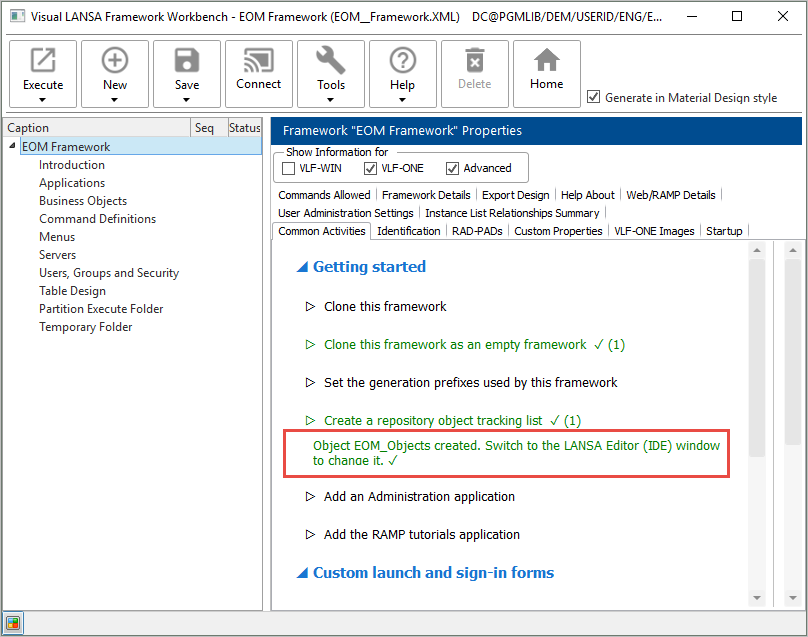The image size is (808, 637).
Task: Toggle Generate in Material Design style checkbox
Action: coord(594,97)
